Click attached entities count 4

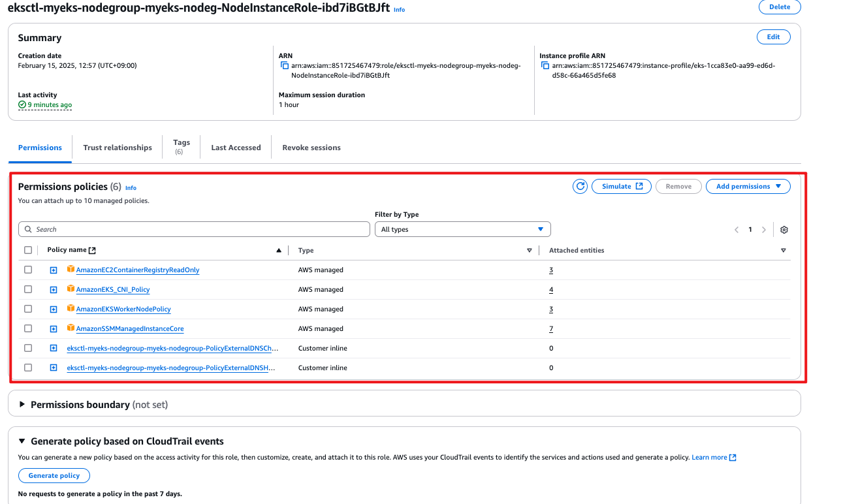coord(551,289)
